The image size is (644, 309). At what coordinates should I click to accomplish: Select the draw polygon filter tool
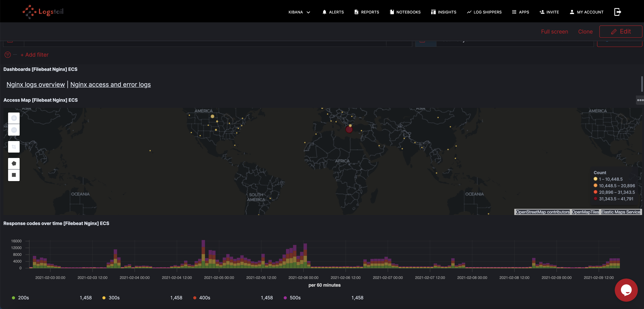click(14, 163)
